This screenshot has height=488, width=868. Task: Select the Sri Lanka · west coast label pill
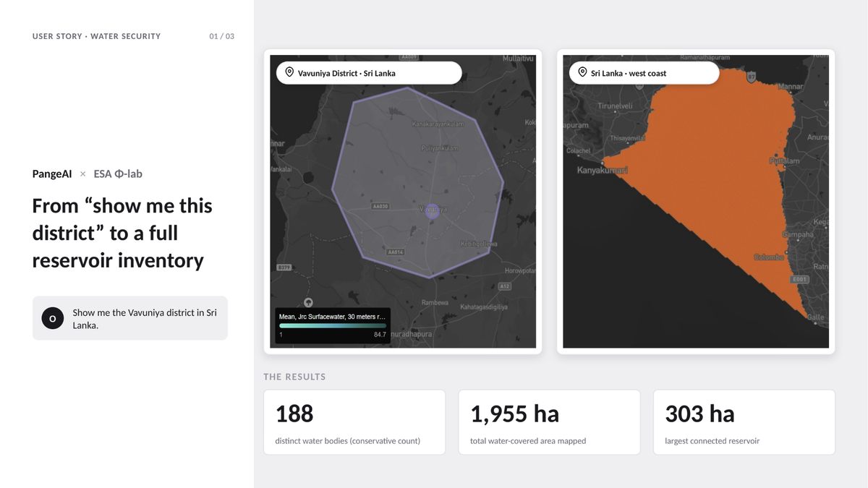pos(644,73)
